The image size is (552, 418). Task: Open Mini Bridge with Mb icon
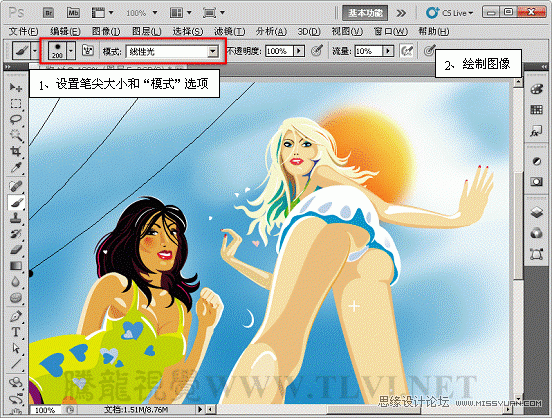[73, 13]
